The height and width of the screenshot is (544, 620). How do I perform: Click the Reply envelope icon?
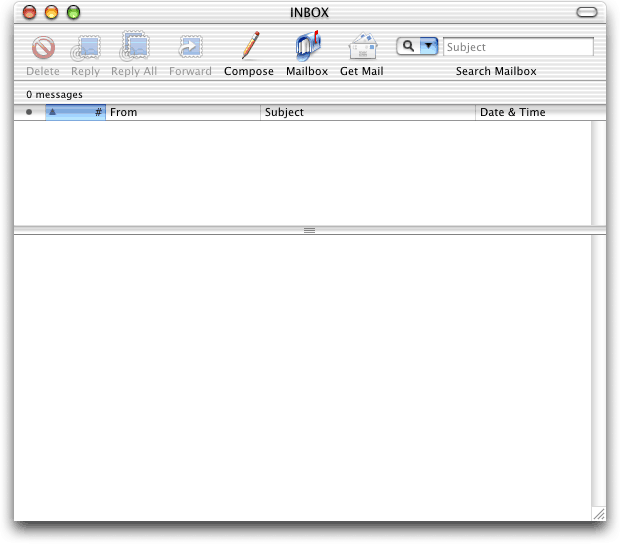(x=85, y=48)
